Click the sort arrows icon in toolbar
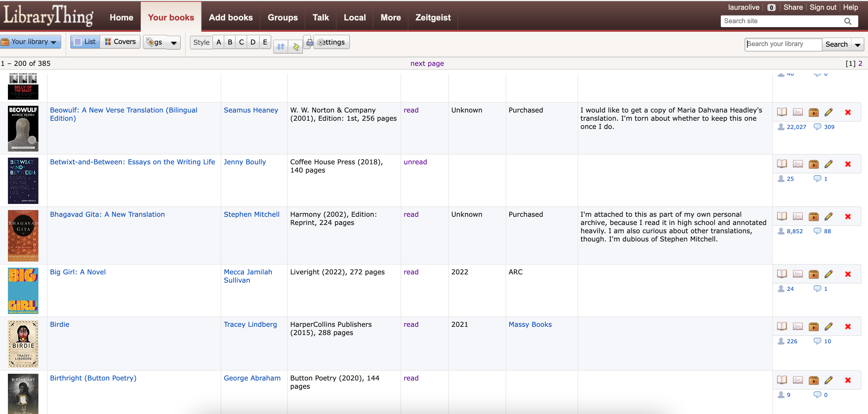The width and height of the screenshot is (868, 414). pos(280,47)
